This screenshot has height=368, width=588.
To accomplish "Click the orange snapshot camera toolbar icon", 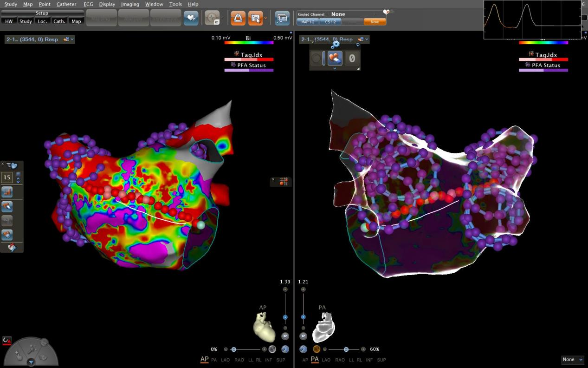I will coord(255,18).
